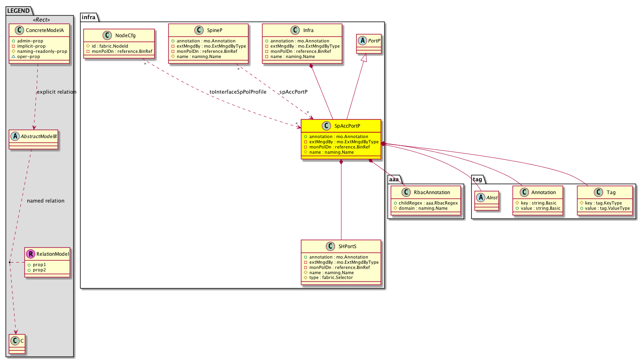Select the Infra class circle icon
644x361 pixels.
[295, 30]
